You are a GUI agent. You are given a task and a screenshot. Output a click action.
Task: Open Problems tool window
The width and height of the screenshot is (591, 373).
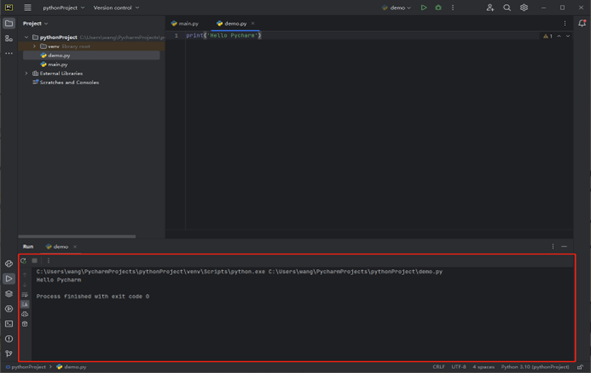[x=9, y=339]
